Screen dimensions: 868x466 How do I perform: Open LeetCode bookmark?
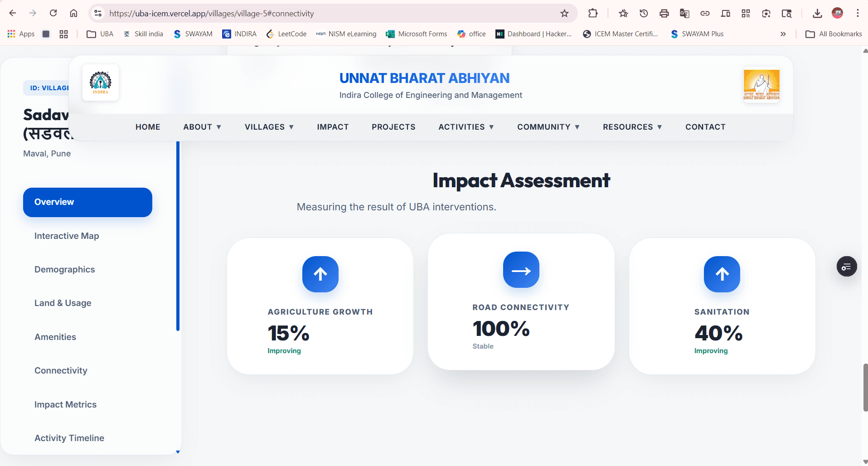286,34
